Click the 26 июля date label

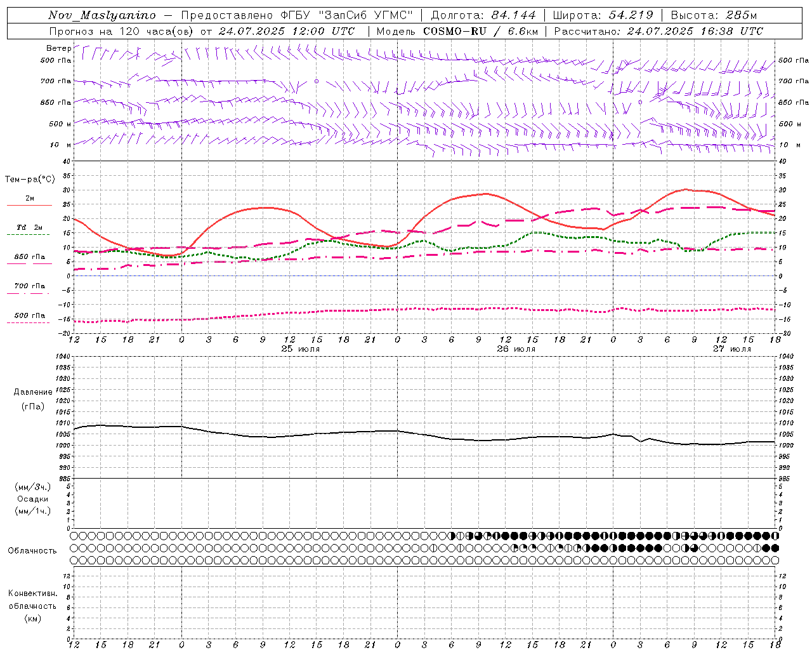click(x=516, y=349)
